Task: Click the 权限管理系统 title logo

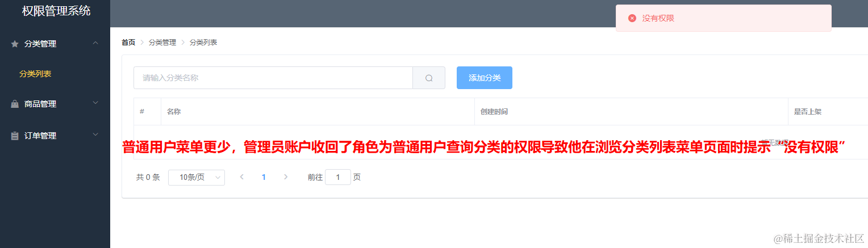Action: pos(56,11)
